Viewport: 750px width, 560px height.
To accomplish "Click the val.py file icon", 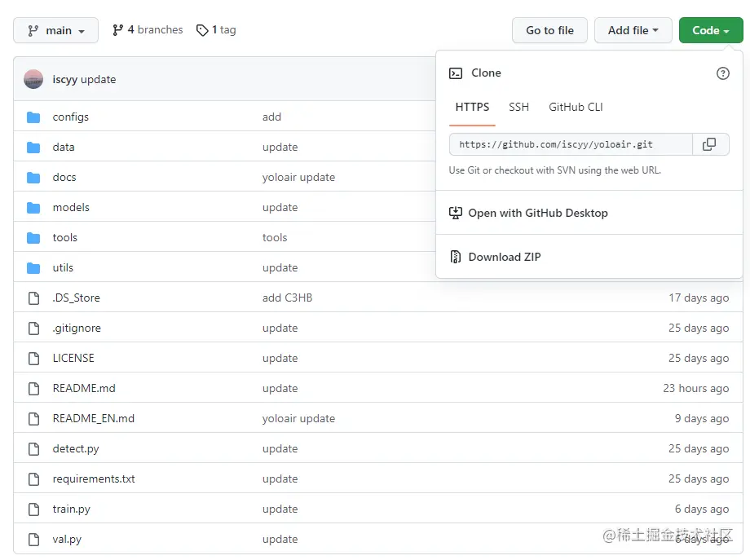I will (x=34, y=539).
